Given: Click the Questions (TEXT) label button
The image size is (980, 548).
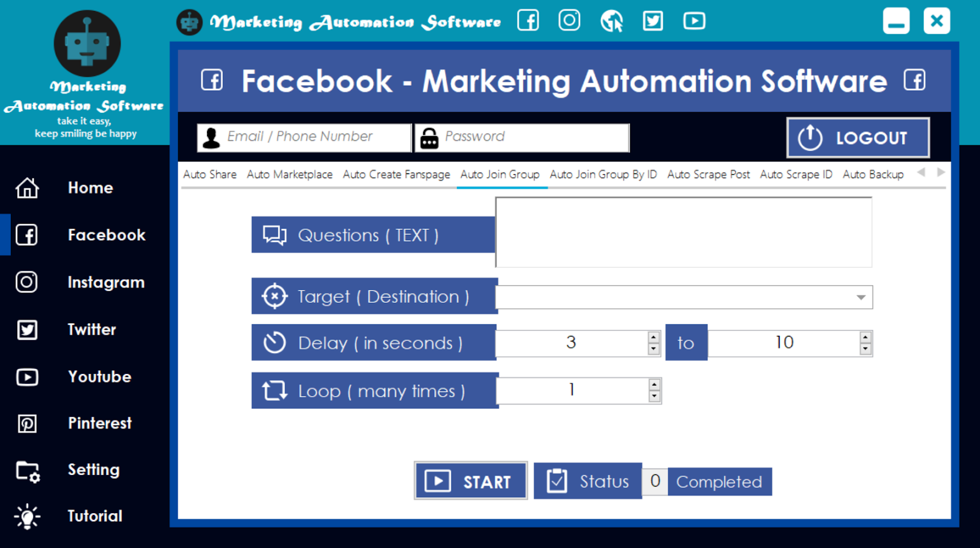Looking at the screenshot, I should click(x=374, y=235).
